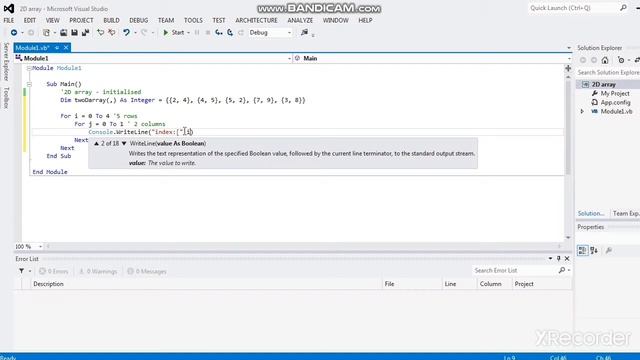Click the New Project toolbar icon
The height and width of the screenshot is (360, 640).
[x=46, y=33]
